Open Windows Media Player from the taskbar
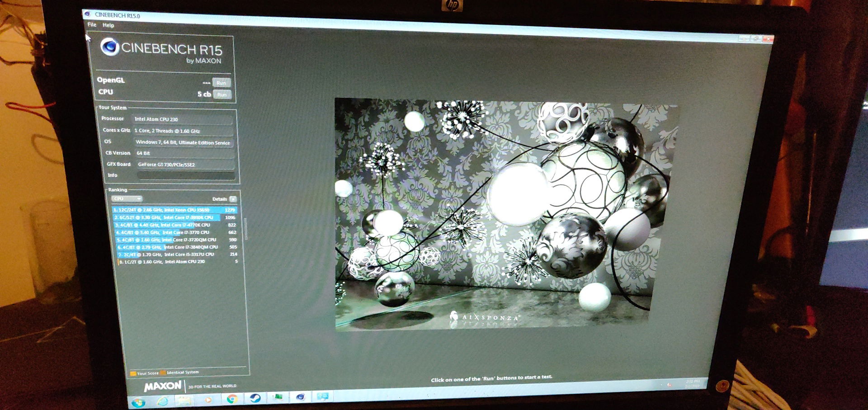This screenshot has width=868, height=410. pos(208,400)
